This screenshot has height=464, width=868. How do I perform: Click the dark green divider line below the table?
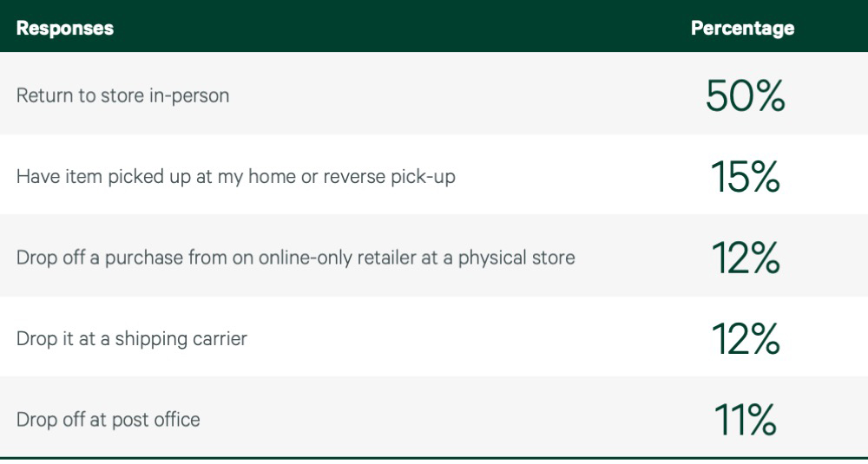[434, 457]
